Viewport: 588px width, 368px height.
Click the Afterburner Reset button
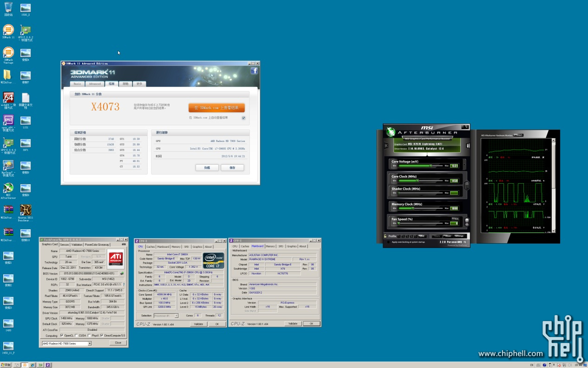click(x=448, y=236)
